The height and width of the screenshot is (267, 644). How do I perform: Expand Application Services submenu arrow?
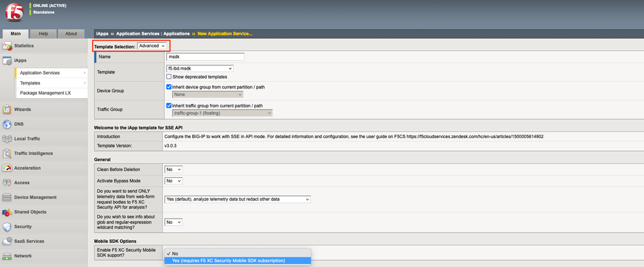coord(85,73)
